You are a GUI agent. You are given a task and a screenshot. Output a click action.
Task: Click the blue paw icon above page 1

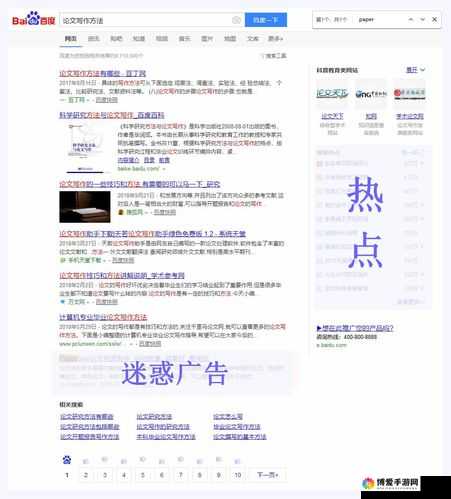pos(67,460)
